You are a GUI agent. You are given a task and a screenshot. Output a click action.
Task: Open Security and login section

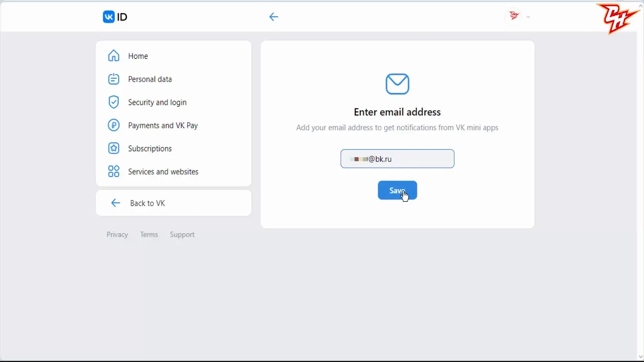pos(173,102)
